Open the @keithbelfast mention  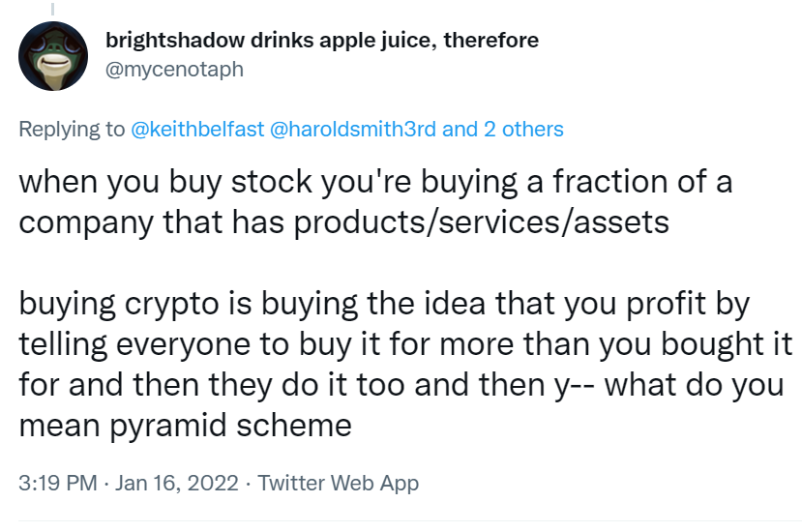pos(197,130)
